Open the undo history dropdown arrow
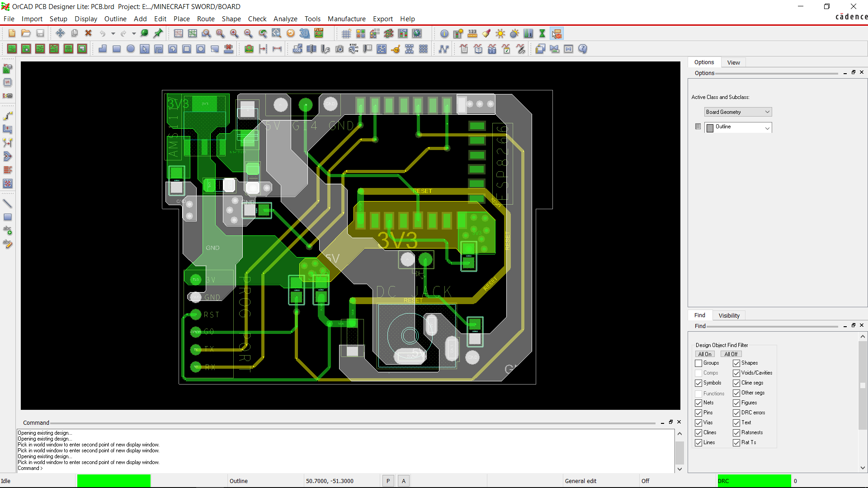Screen dimensions: 868x488 tap(113, 33)
